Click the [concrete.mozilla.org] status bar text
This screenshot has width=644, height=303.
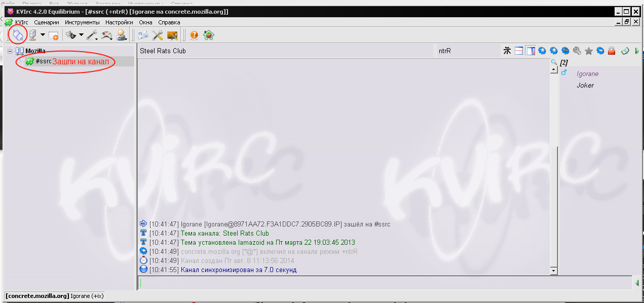click(x=37, y=295)
